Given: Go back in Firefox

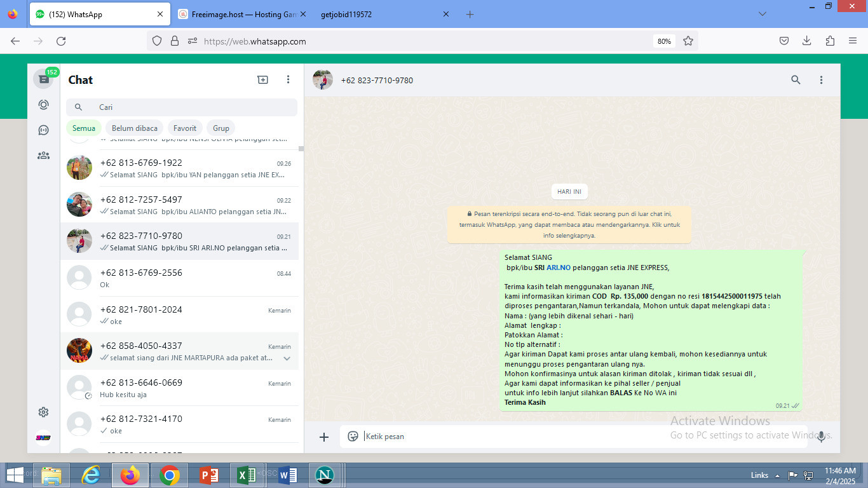Looking at the screenshot, I should pyautogui.click(x=15, y=41).
